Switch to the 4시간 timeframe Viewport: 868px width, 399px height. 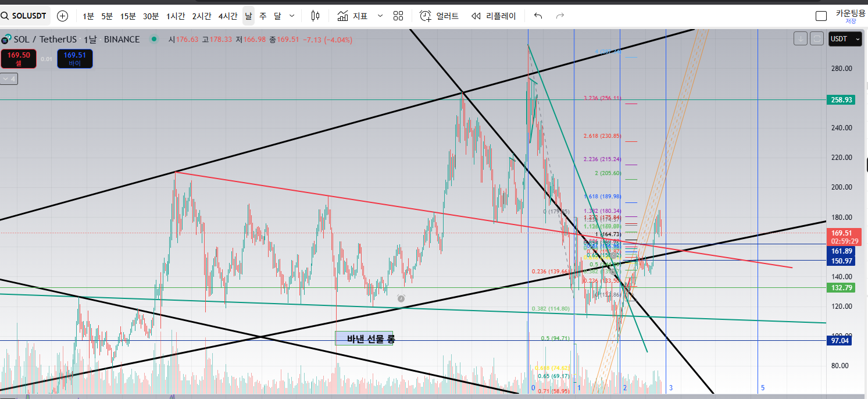pos(228,16)
